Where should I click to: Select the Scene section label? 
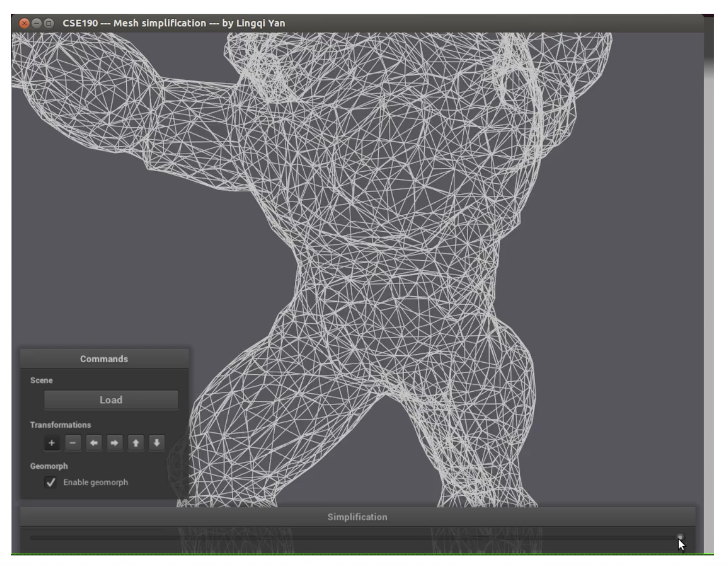pos(41,380)
